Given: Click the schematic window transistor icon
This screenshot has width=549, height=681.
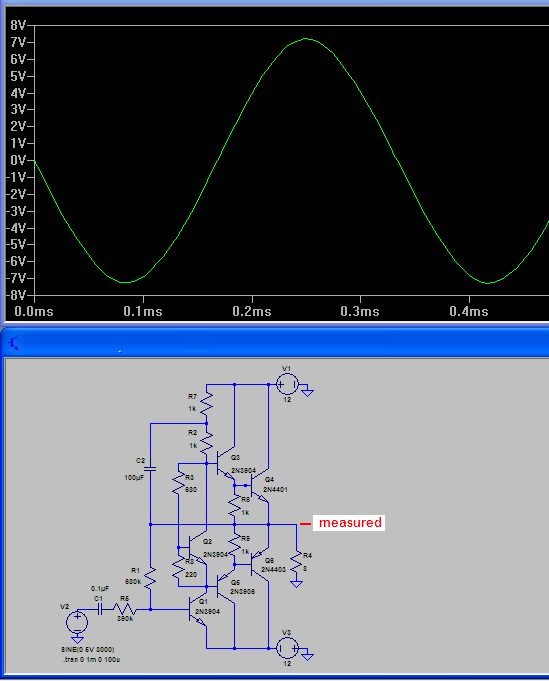Looking at the screenshot, I should [14, 343].
